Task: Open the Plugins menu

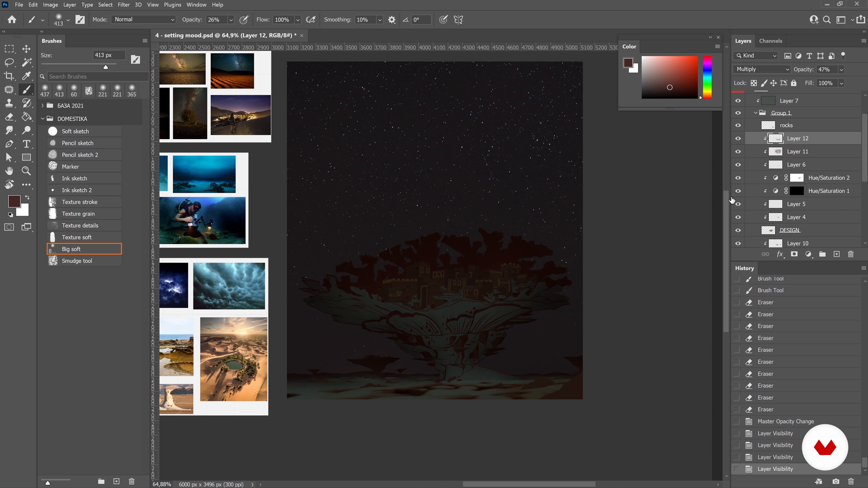Action: [x=172, y=5]
